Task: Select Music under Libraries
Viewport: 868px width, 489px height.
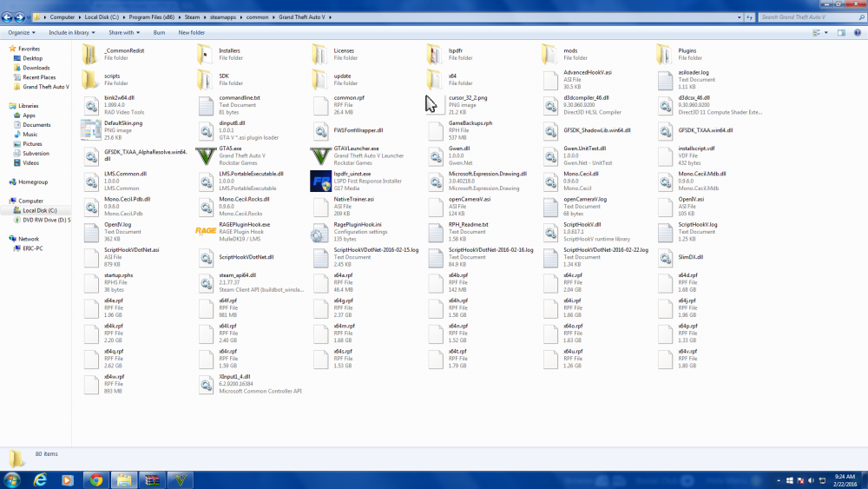Action: 30,134
